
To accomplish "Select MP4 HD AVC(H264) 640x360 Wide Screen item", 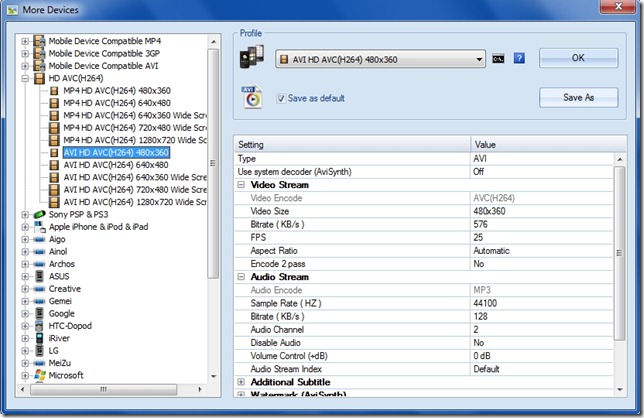I will coord(135,115).
